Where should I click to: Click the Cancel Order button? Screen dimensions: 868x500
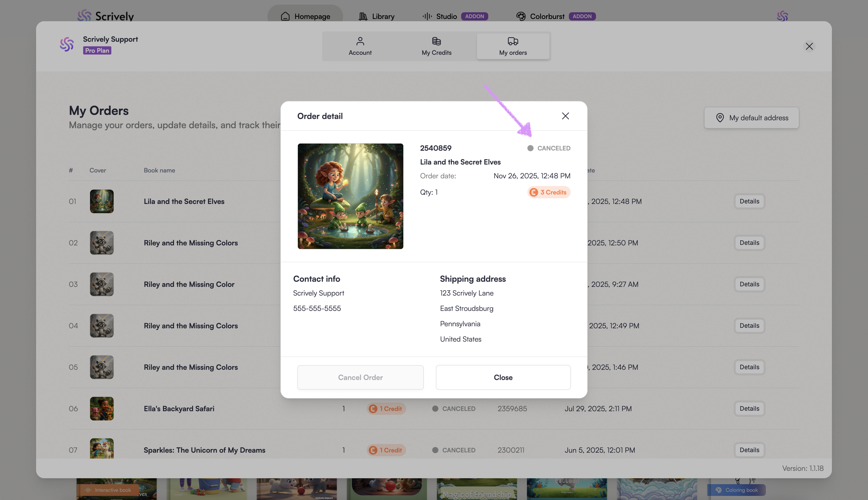click(x=360, y=377)
